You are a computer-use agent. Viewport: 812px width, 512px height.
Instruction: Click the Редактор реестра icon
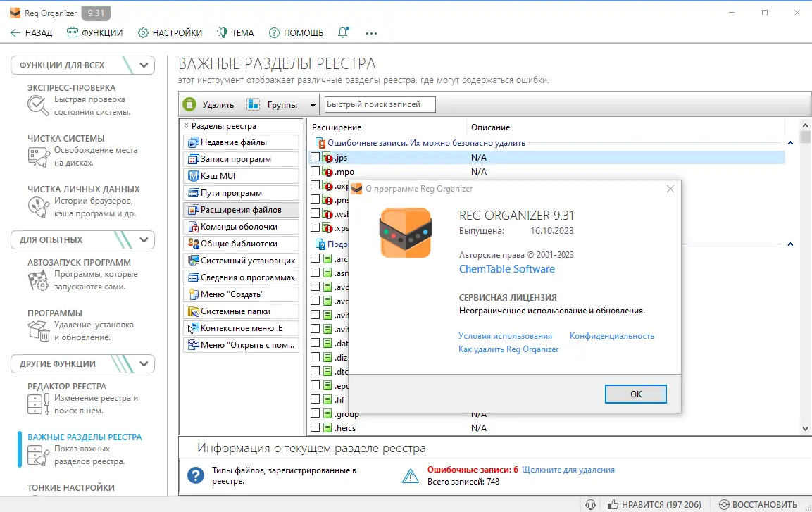(38, 404)
